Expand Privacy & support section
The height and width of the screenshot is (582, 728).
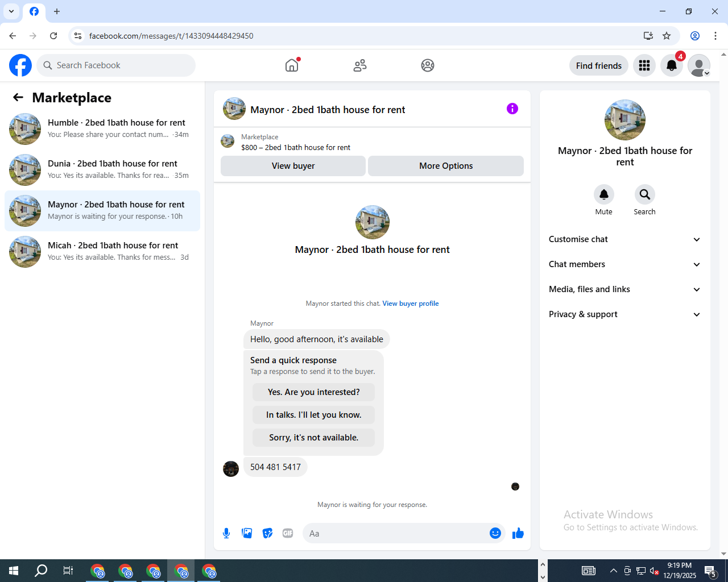[x=625, y=314]
